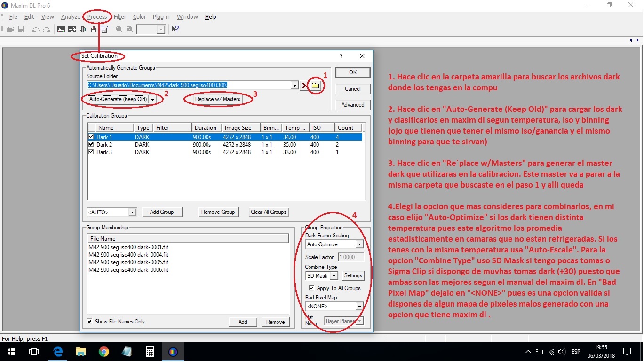Clear source folder with the X icon

(305, 86)
